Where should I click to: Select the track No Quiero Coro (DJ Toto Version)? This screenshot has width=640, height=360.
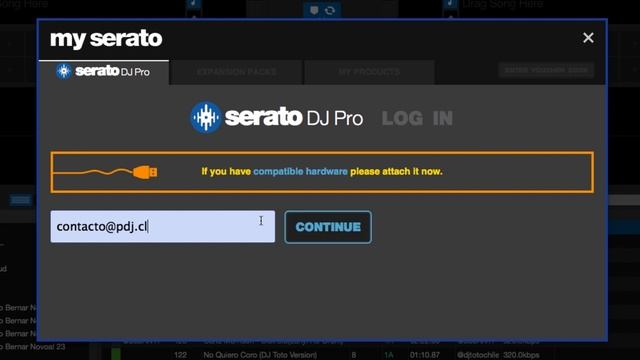pyautogui.click(x=260, y=355)
